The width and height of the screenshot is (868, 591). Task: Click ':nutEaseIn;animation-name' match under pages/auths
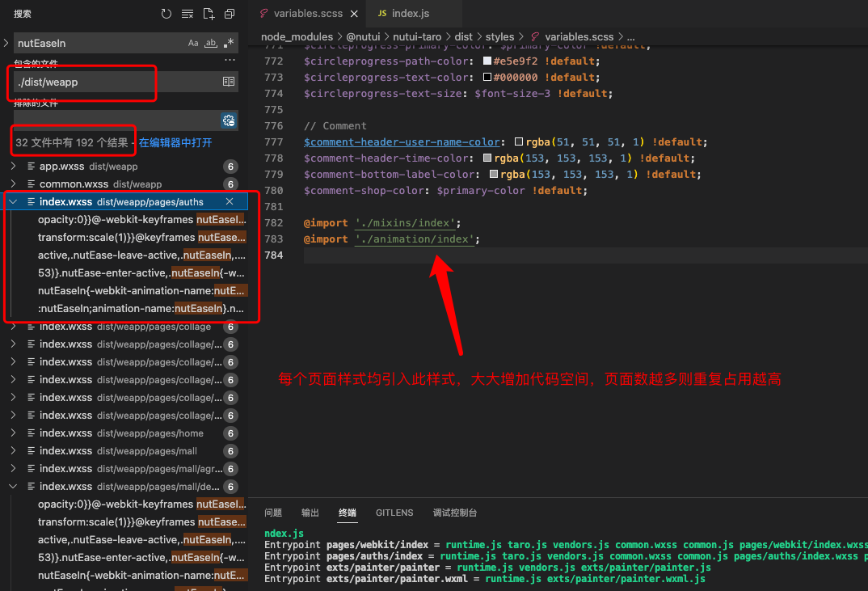pyautogui.click(x=141, y=309)
